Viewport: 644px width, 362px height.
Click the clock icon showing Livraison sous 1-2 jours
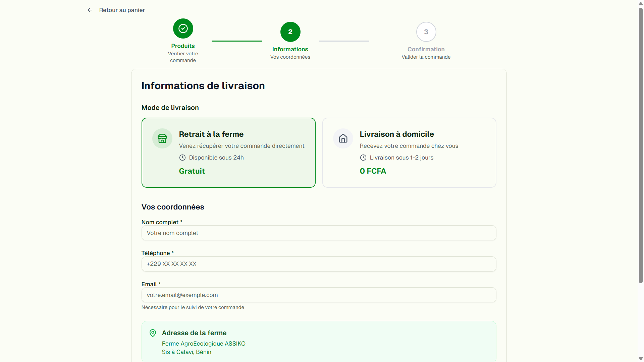point(363,158)
